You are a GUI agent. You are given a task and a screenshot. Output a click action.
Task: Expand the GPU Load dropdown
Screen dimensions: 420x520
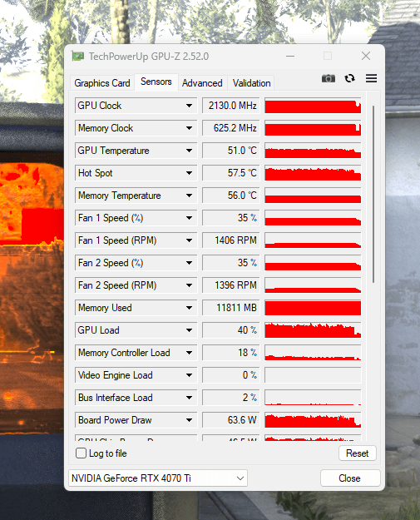(x=189, y=330)
